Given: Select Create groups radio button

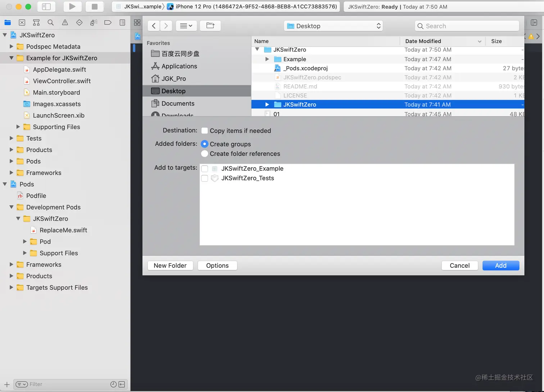Looking at the screenshot, I should pyautogui.click(x=204, y=144).
